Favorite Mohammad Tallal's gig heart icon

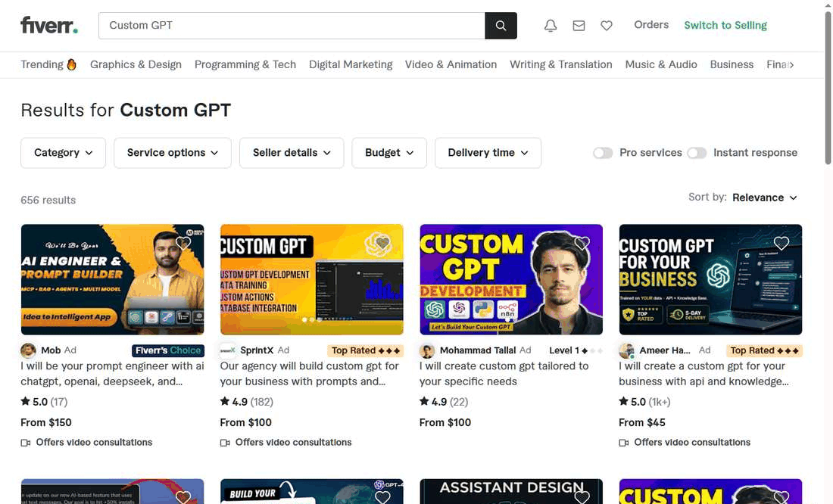pyautogui.click(x=582, y=243)
